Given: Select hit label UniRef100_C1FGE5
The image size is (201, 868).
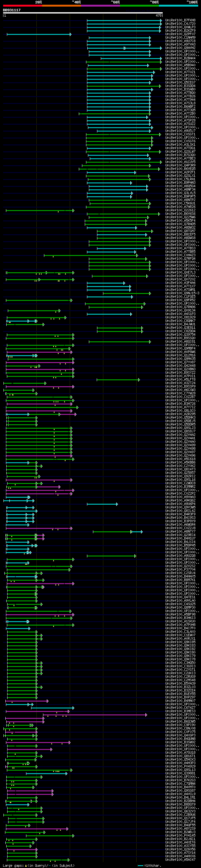Looking at the screenshot, I should tap(180, 296).
